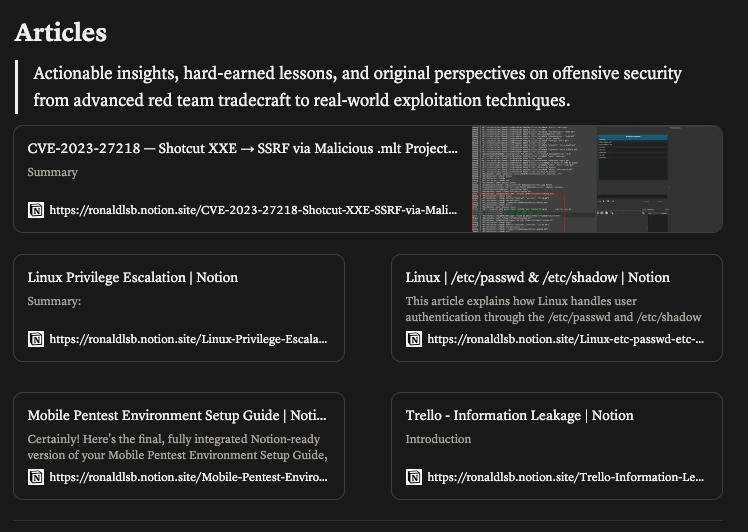Click the Notion icon in the Trello card
This screenshot has height=532, width=748.
(x=414, y=477)
